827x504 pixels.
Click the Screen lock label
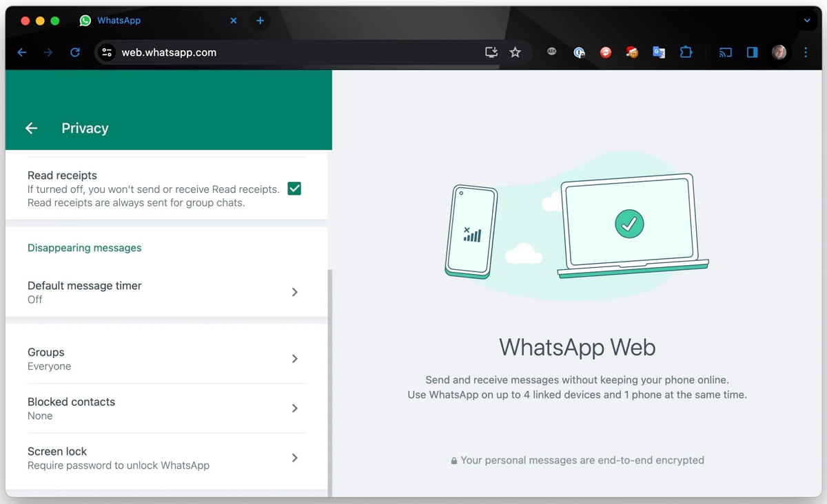pos(57,452)
